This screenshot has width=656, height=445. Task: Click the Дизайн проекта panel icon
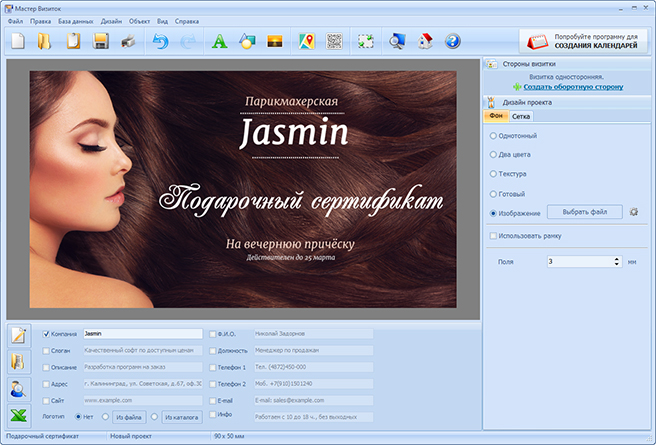tap(492, 102)
